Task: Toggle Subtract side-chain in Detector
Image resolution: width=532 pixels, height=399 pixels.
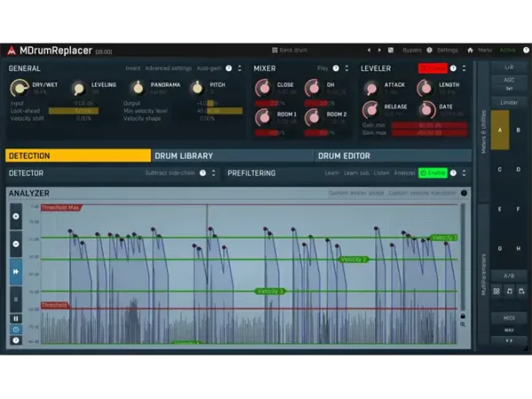Action: coord(170,173)
